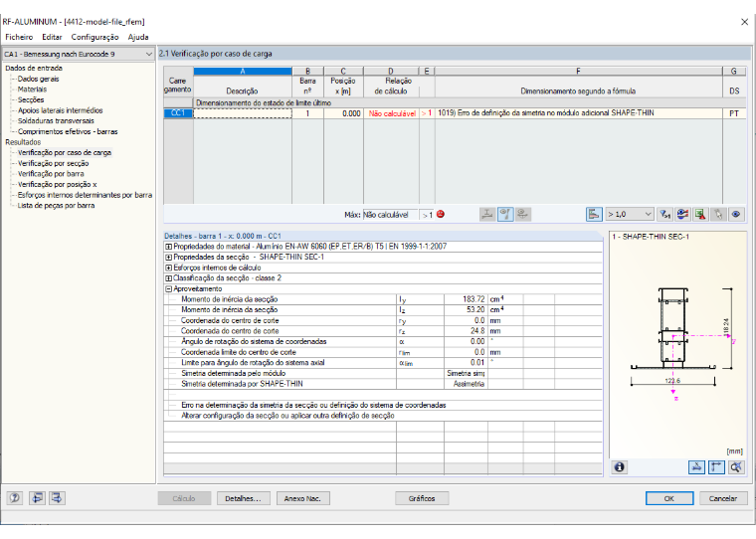This screenshot has width=756, height=539.
Task: Click ultimate limit state filter icon
Action: pyautogui.click(x=487, y=214)
